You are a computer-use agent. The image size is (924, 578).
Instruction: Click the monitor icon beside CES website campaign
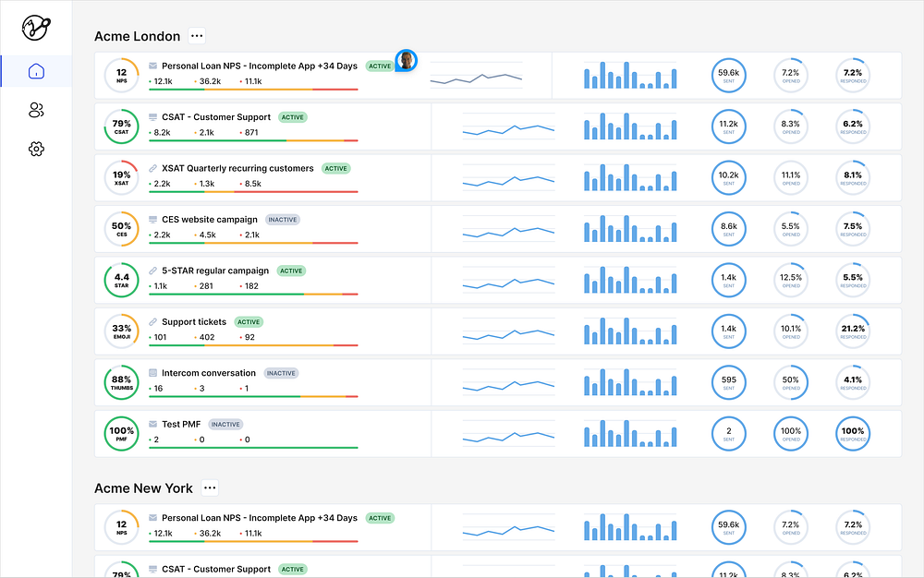[x=152, y=220]
